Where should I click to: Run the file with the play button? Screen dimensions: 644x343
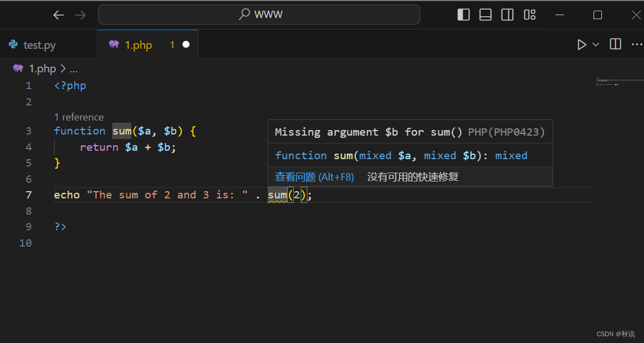[x=582, y=44]
